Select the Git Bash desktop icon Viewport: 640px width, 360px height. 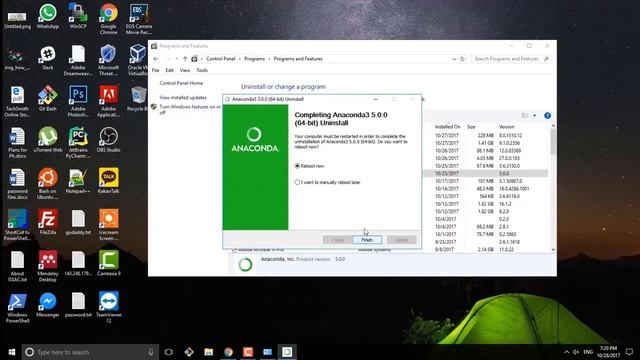pos(48,98)
